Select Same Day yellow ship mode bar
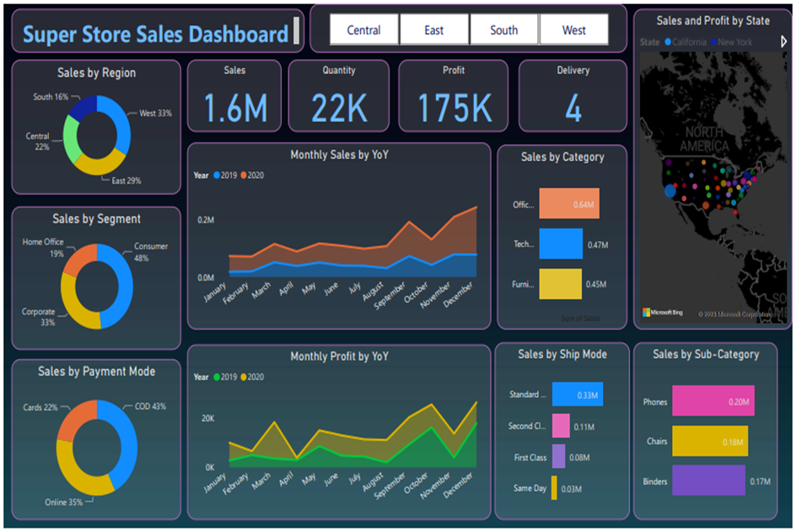 pos(554,488)
